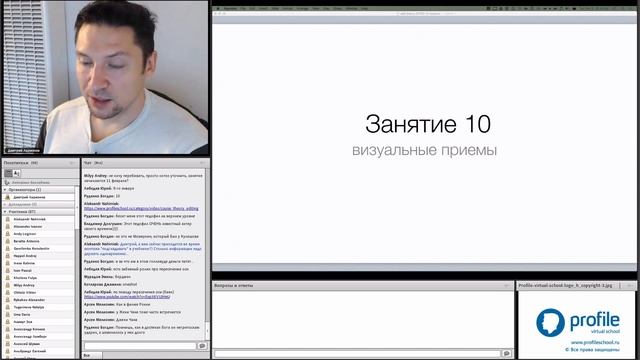Send the question via Q&A send icon
The image size is (640, 360).
507,353
